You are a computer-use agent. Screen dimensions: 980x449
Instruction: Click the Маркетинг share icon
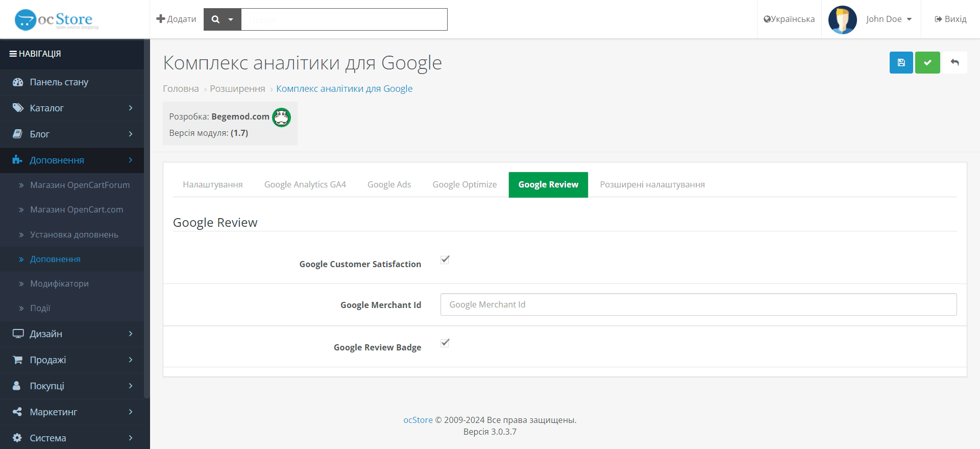pos(17,412)
